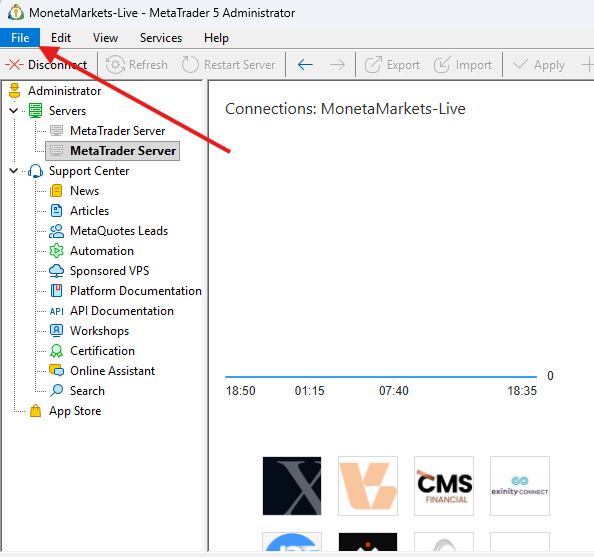Collapse the Servers tree node
The height and width of the screenshot is (557, 594).
pos(14,111)
